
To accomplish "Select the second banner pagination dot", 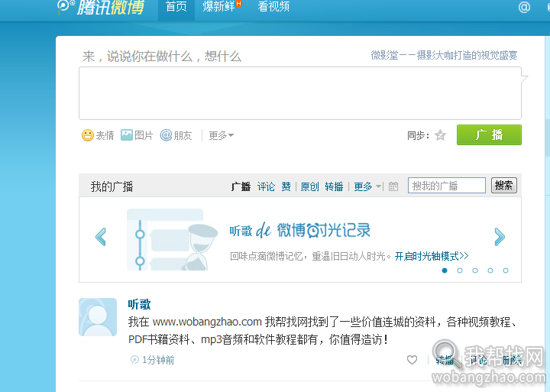I will (460, 271).
